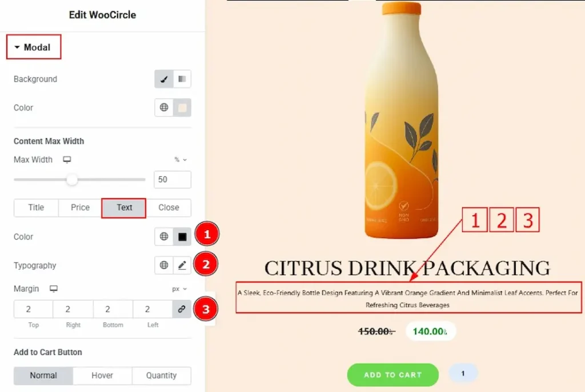Collapse the Modal section
Viewport: 585px width, 392px height.
tap(33, 47)
